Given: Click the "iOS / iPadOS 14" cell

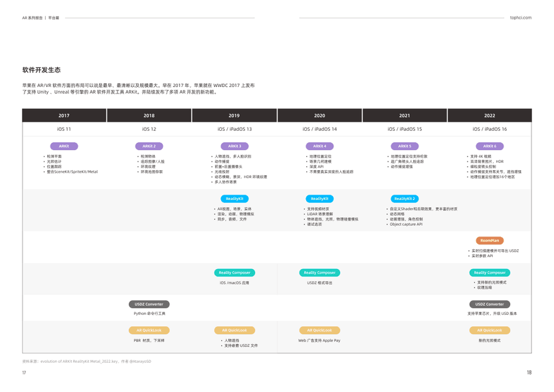Looking at the screenshot, I should pos(320,129).
